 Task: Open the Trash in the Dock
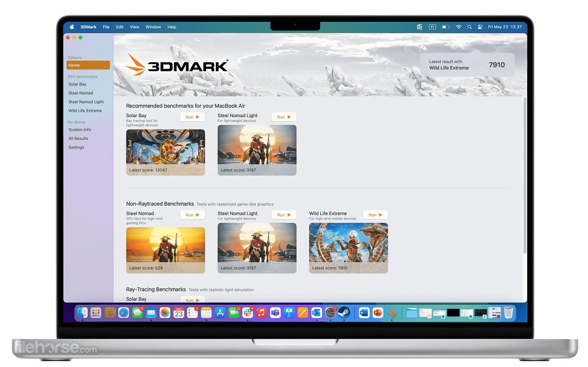pyautogui.click(x=508, y=313)
